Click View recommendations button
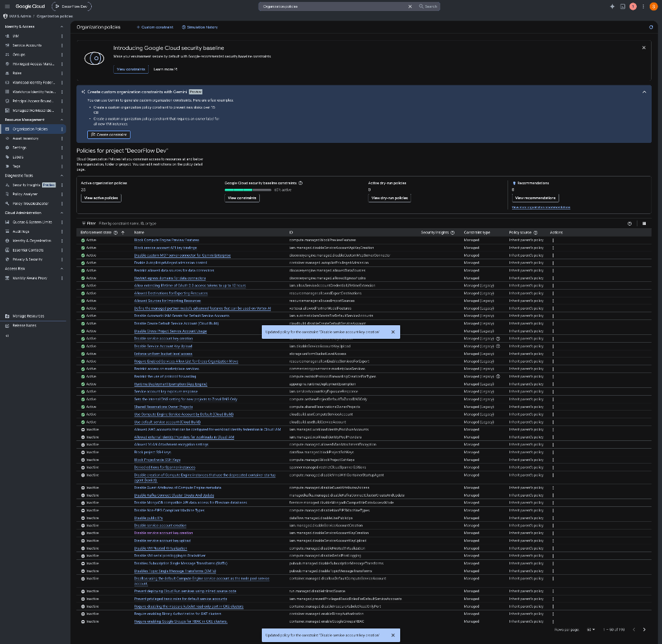Image resolution: width=662 pixels, height=644 pixels. (x=535, y=198)
